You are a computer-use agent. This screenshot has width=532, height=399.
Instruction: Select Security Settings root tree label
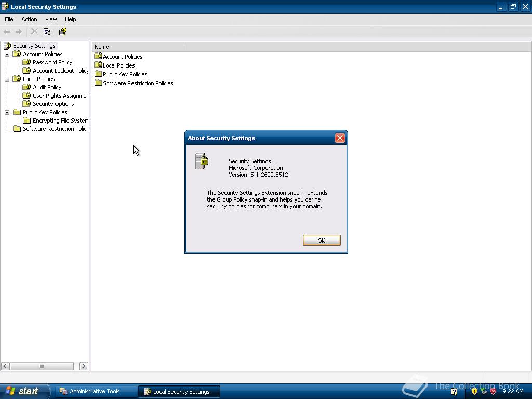click(34, 46)
